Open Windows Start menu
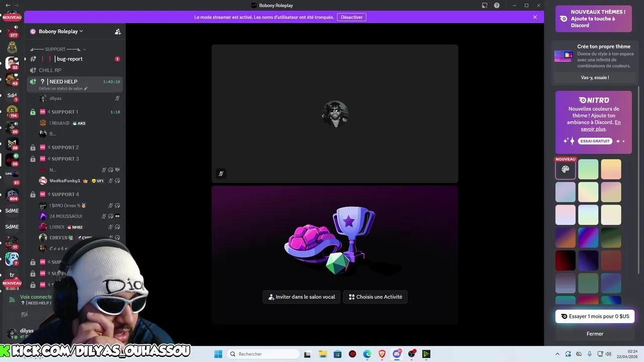 pos(218,354)
